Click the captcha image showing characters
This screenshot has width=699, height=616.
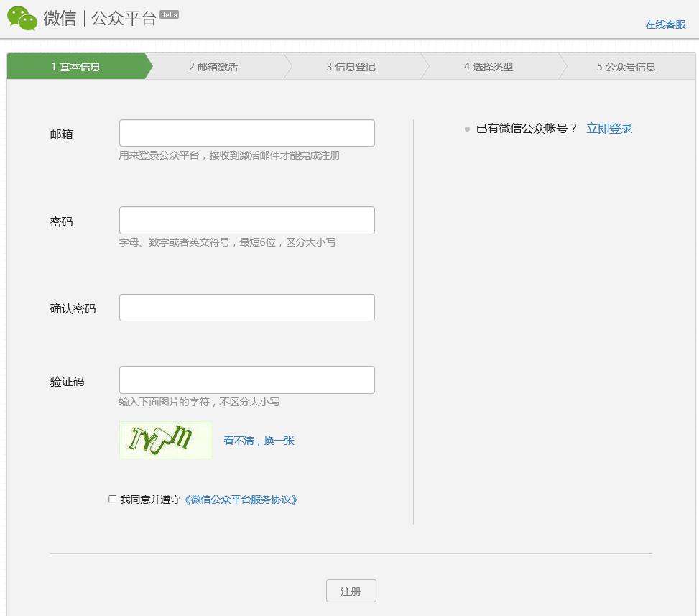(x=165, y=439)
